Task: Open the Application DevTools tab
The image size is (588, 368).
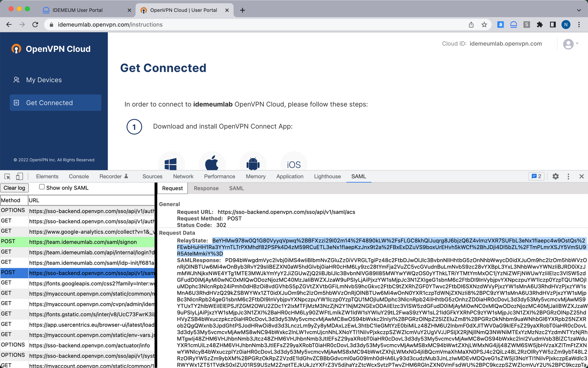Action: (290, 176)
